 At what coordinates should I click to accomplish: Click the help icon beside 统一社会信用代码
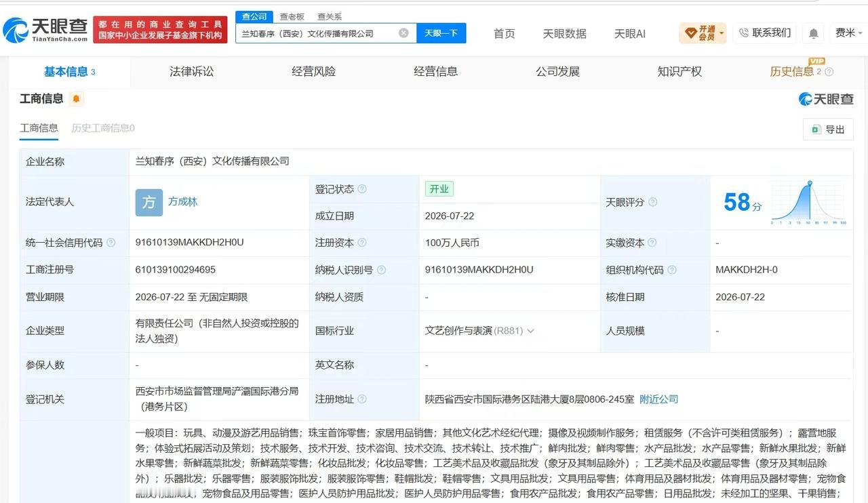(x=111, y=243)
